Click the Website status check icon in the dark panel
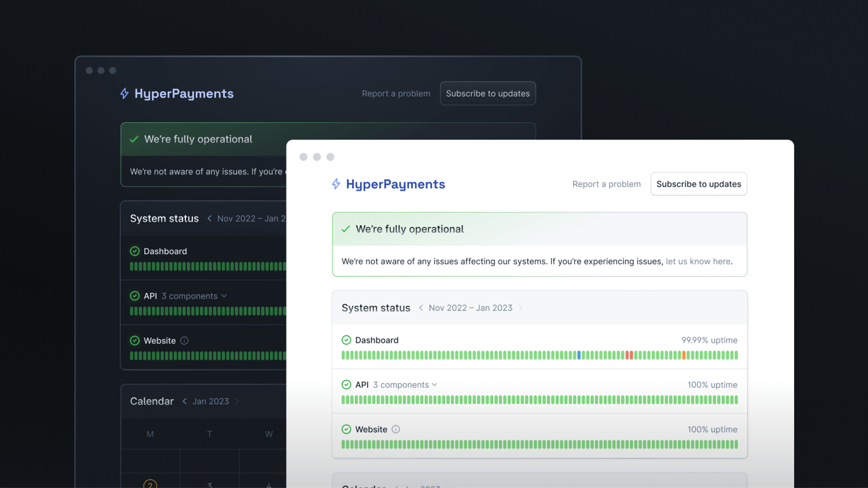The width and height of the screenshot is (868, 488). pyautogui.click(x=135, y=341)
